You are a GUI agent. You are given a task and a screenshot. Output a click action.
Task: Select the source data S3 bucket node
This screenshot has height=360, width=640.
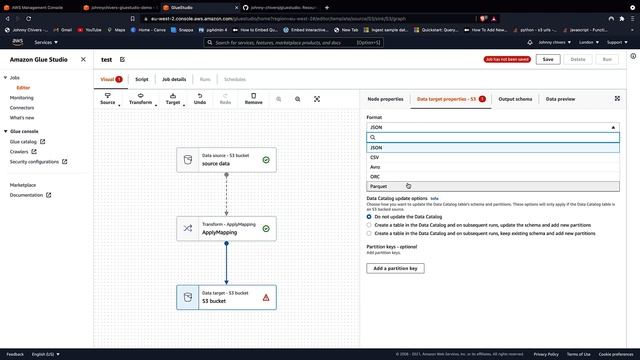[x=226, y=160]
